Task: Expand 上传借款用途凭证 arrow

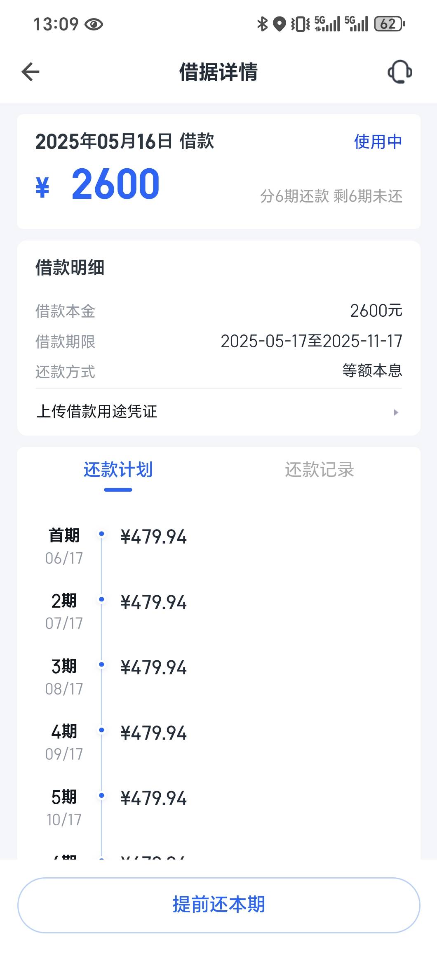Action: click(x=396, y=412)
